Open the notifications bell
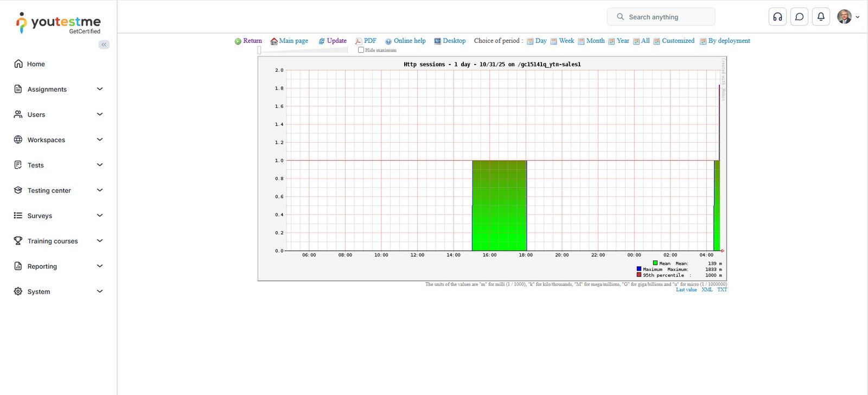This screenshot has height=395, width=868. pos(821,17)
